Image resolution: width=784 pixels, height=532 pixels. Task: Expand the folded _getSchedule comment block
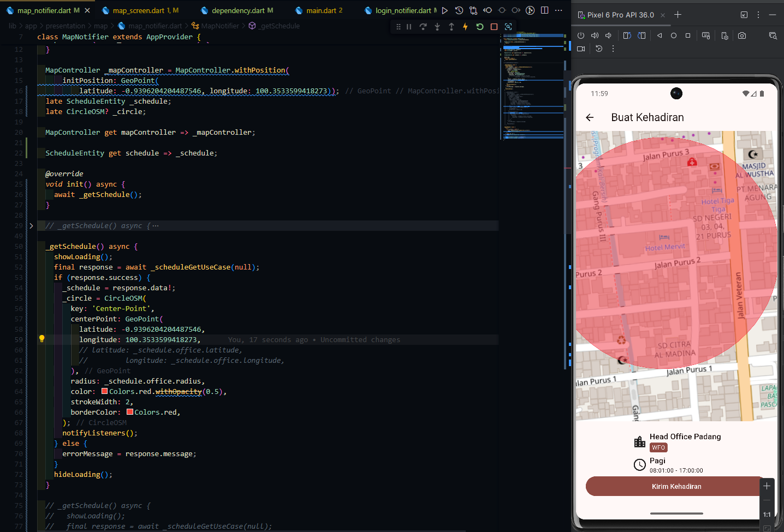click(x=31, y=225)
